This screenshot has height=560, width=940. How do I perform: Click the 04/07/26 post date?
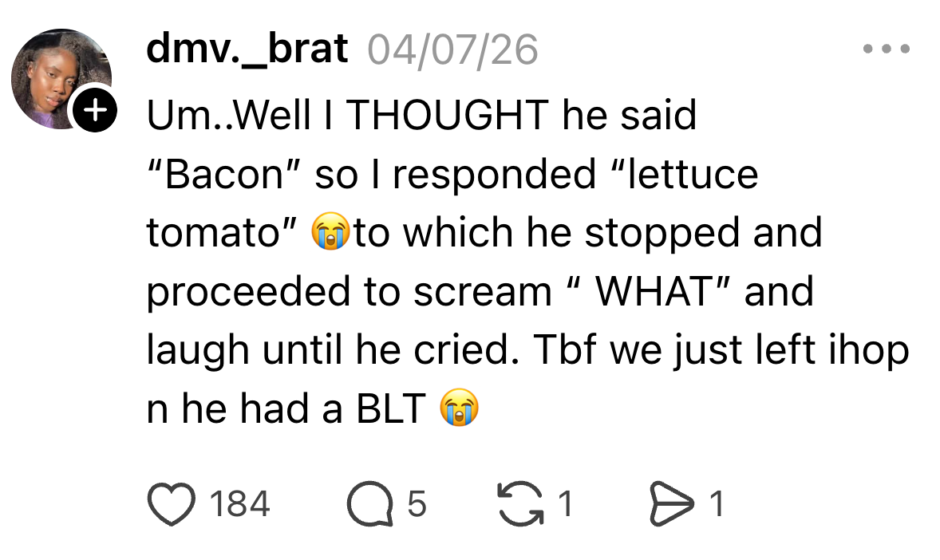pos(452,50)
